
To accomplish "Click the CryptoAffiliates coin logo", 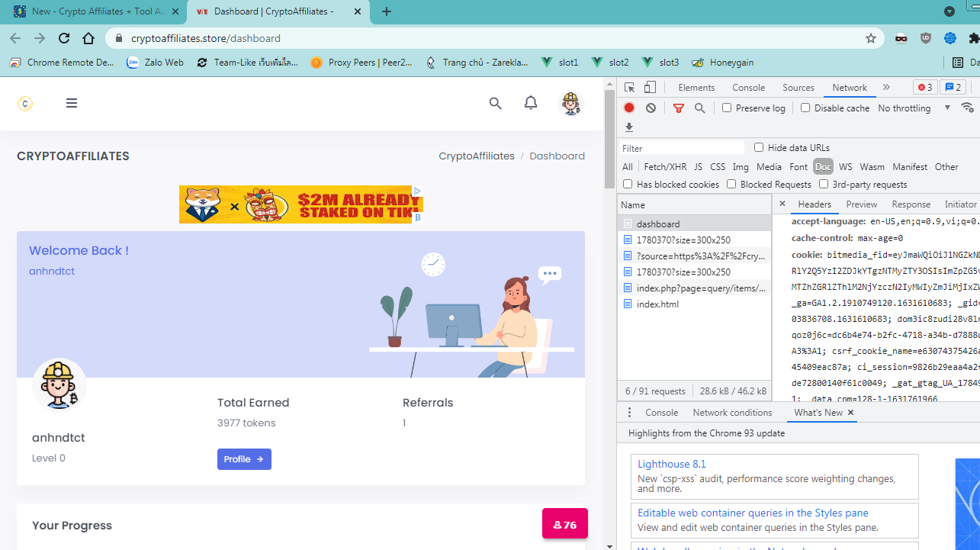I will (25, 104).
